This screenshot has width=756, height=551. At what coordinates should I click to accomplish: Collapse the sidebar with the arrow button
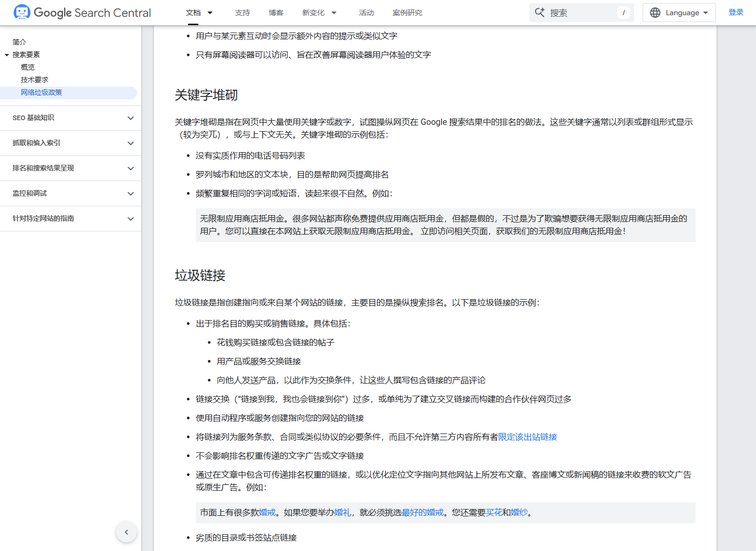pyautogui.click(x=127, y=532)
